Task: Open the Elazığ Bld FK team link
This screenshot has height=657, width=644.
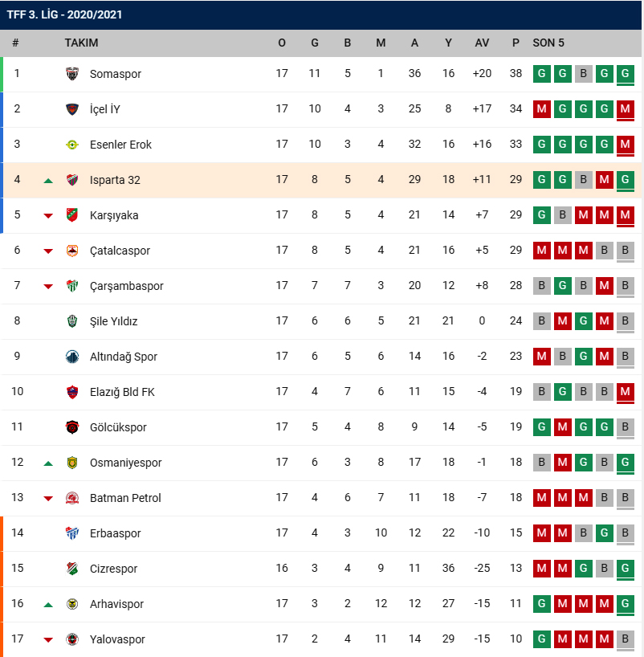Action: pos(122,392)
